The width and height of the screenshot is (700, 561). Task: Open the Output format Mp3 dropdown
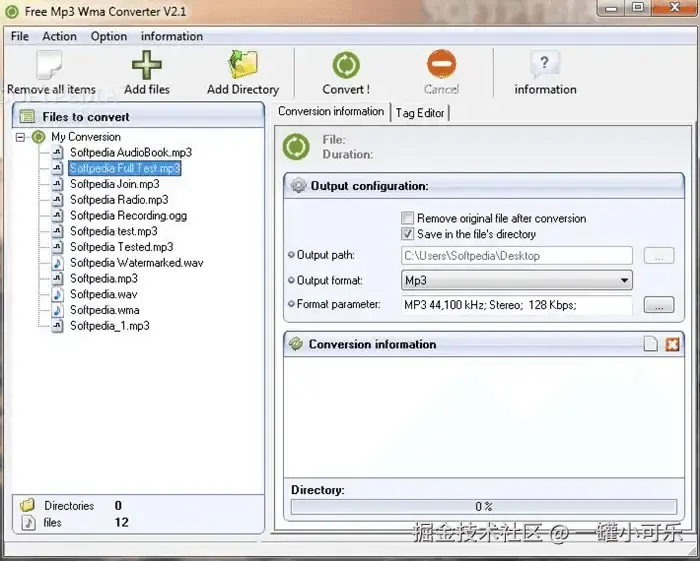tap(517, 281)
